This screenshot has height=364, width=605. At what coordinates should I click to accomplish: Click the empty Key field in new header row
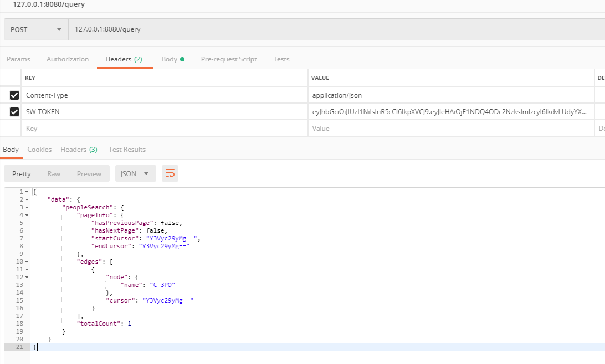point(165,128)
